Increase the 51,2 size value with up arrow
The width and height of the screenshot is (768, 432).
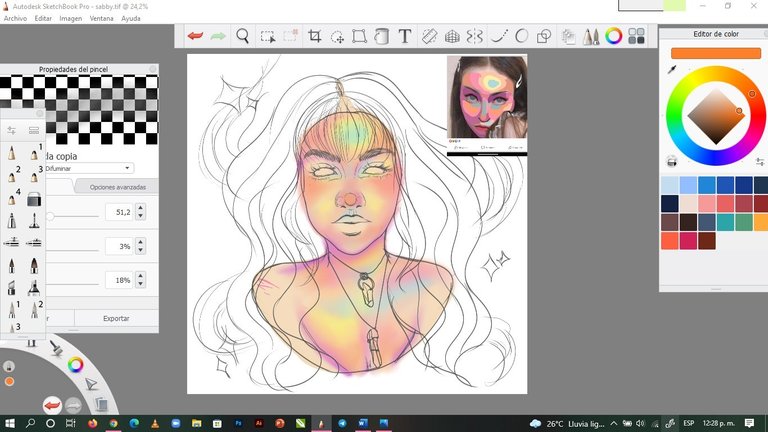click(x=141, y=208)
